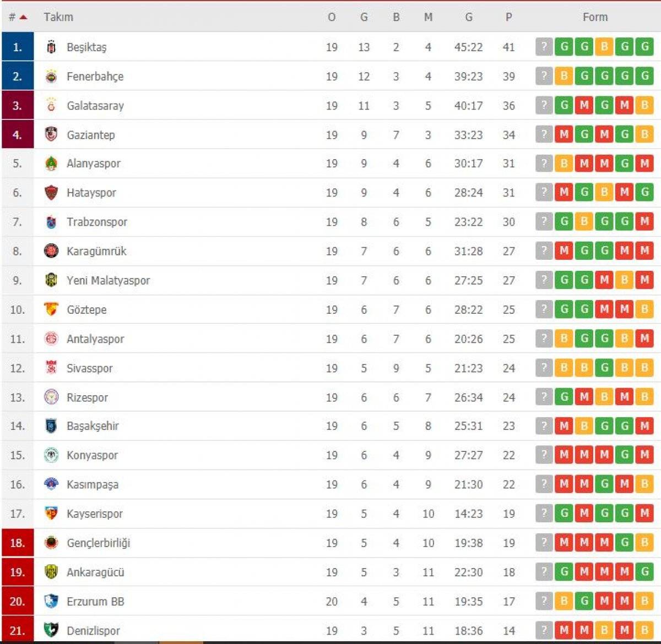Sort standings by P points column
The image size is (661, 644).
coord(508,17)
